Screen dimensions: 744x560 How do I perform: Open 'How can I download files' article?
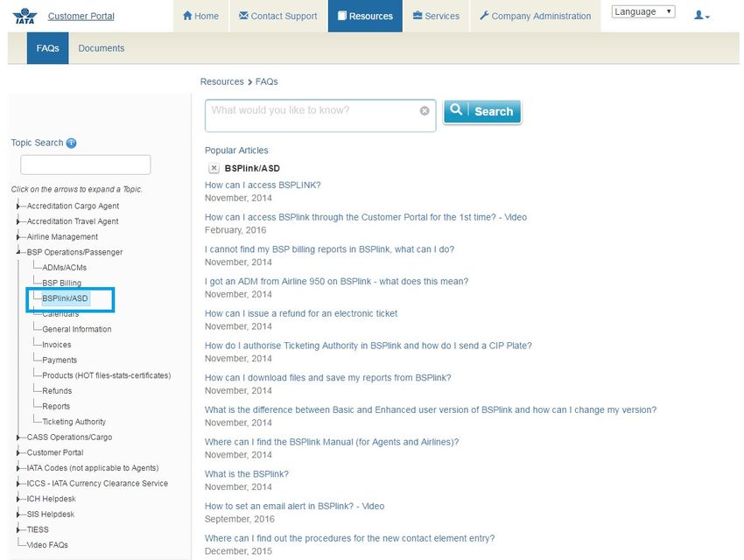[x=328, y=378]
